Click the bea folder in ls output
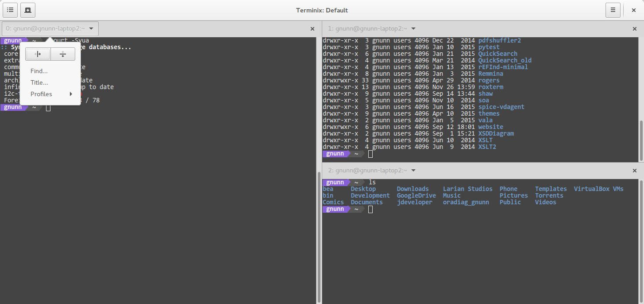The height and width of the screenshot is (304, 644). [328, 189]
